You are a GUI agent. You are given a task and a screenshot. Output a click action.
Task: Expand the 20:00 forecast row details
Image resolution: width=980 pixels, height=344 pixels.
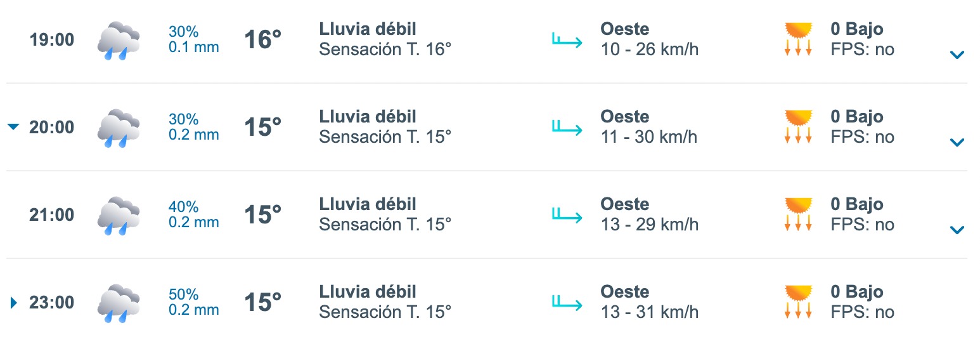click(957, 142)
